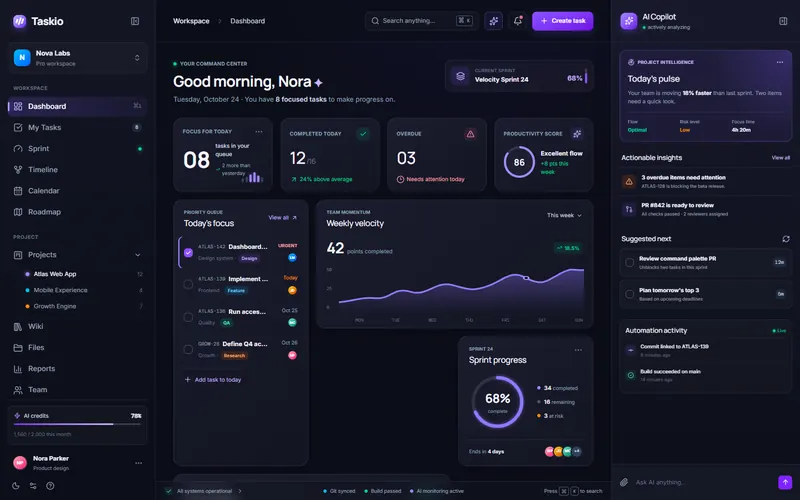Click Create task button
800x500 pixels.
tap(562, 21)
